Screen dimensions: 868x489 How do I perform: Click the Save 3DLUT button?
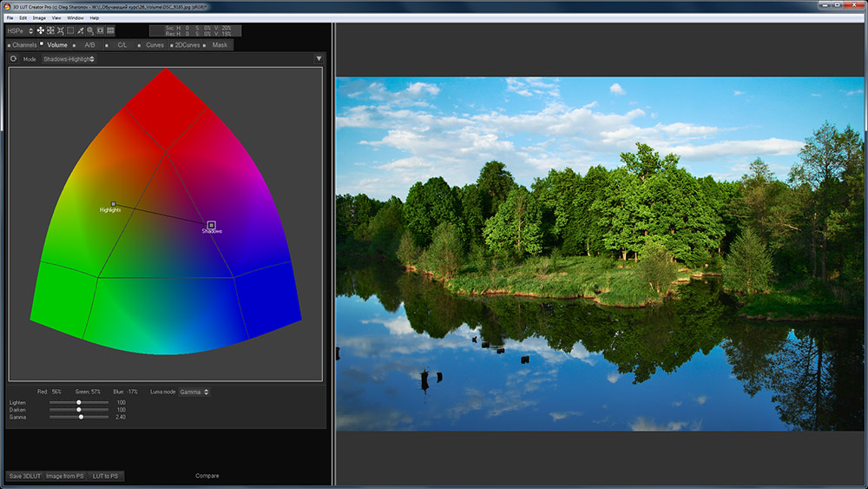pyautogui.click(x=23, y=476)
